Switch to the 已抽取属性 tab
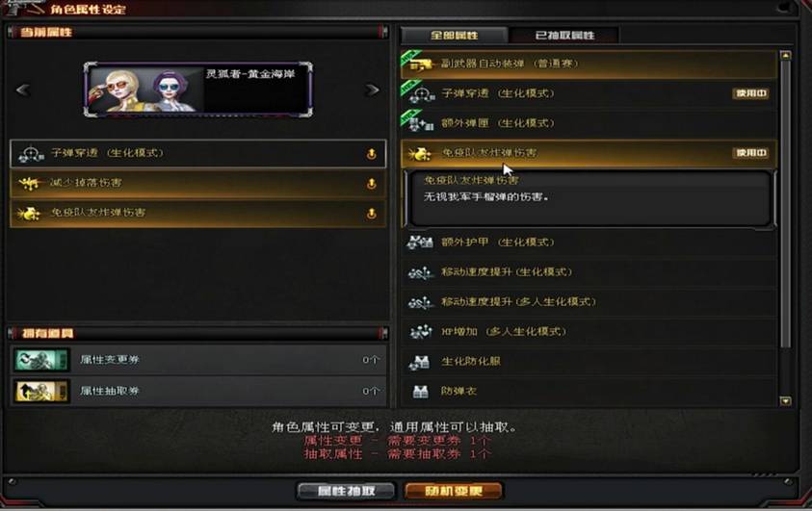Image resolution: width=812 pixels, height=511 pixels. (564, 36)
